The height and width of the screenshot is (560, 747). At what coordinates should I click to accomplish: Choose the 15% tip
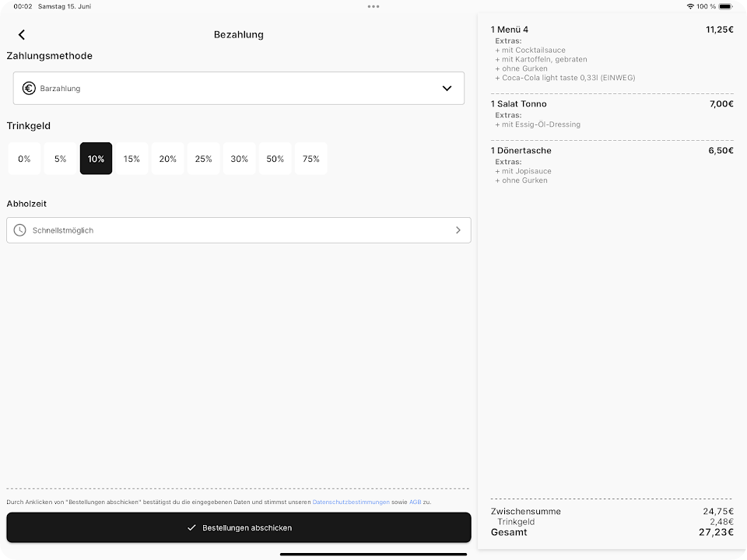[132, 159]
